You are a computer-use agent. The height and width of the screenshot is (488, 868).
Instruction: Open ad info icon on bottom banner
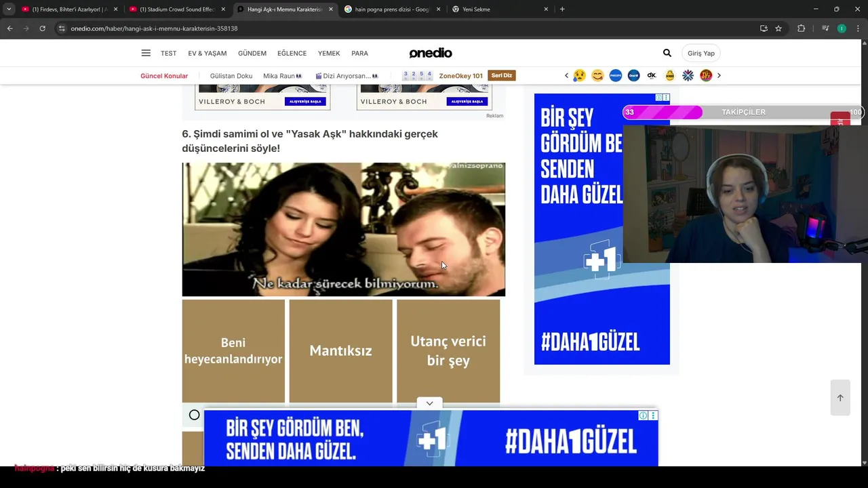[x=643, y=415]
